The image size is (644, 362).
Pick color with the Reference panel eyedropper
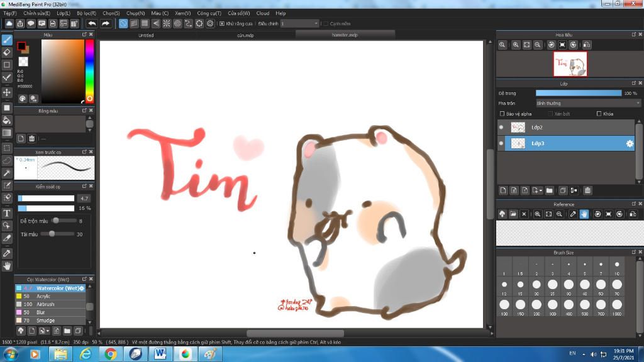[573, 214]
